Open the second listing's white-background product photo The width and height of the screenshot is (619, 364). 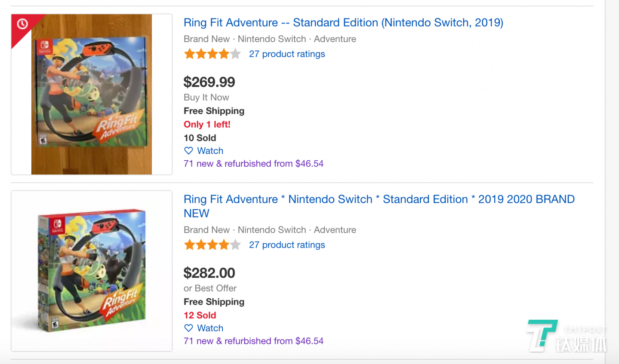(92, 271)
